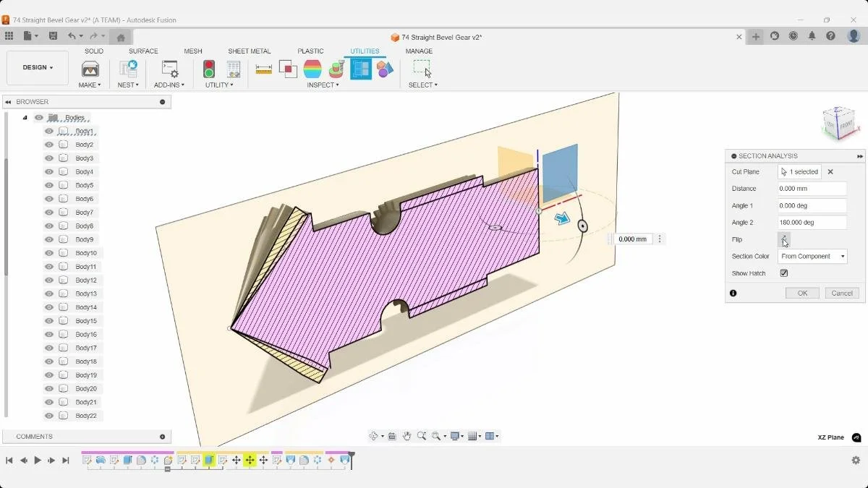Open the help question mark icon
Image resolution: width=868 pixels, height=488 pixels.
coord(830,36)
